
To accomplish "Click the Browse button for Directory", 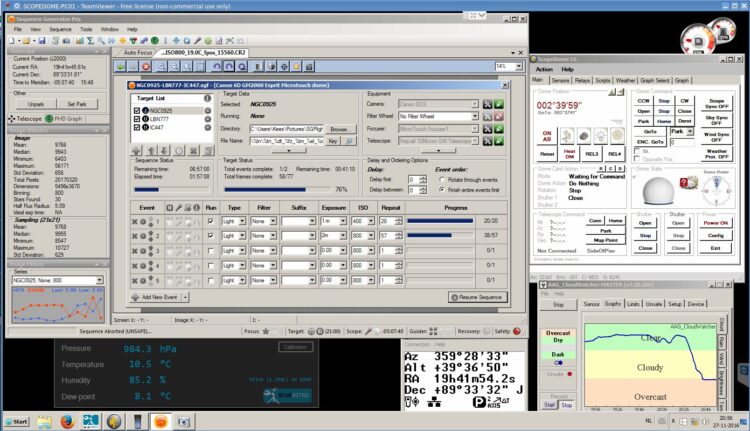I will (339, 129).
